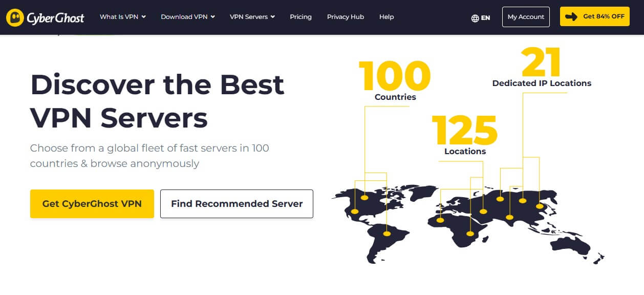This screenshot has width=644, height=295.
Task: Claim the Get 84% OFF deal
Action: (594, 16)
